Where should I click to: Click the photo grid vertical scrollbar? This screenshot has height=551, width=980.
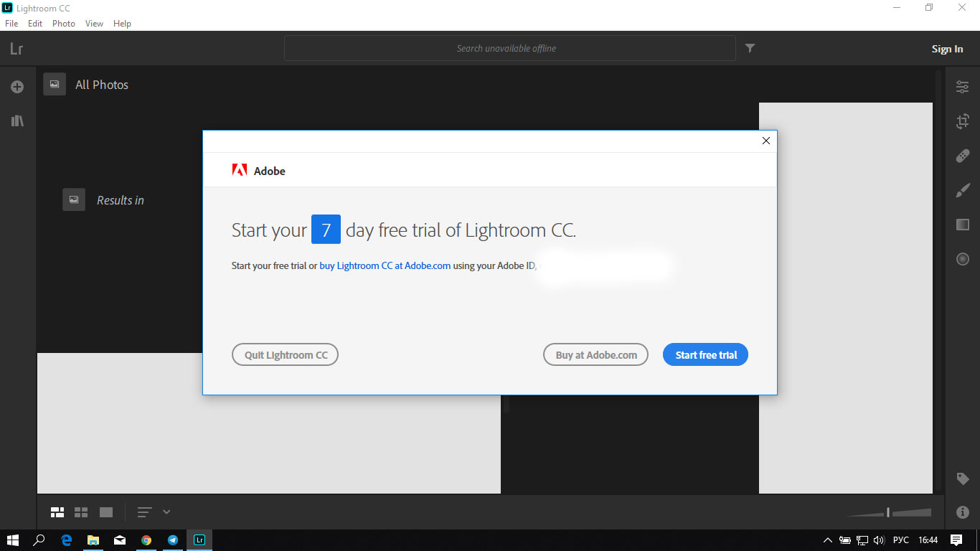pyautogui.click(x=938, y=280)
